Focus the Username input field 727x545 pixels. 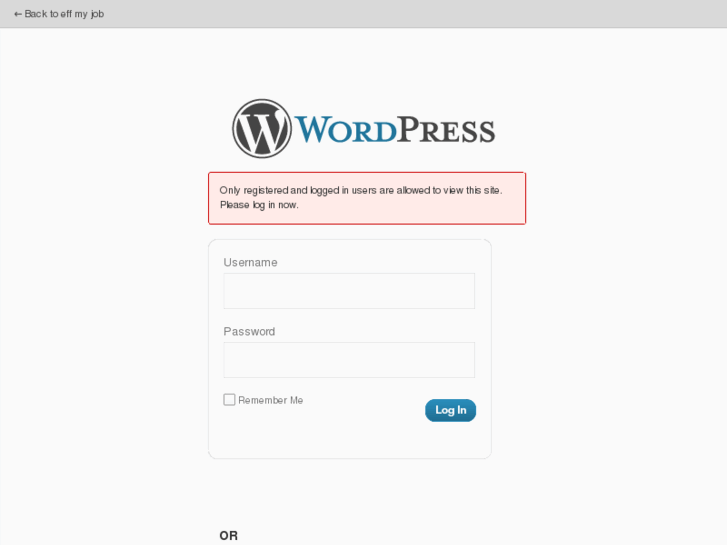(349, 291)
